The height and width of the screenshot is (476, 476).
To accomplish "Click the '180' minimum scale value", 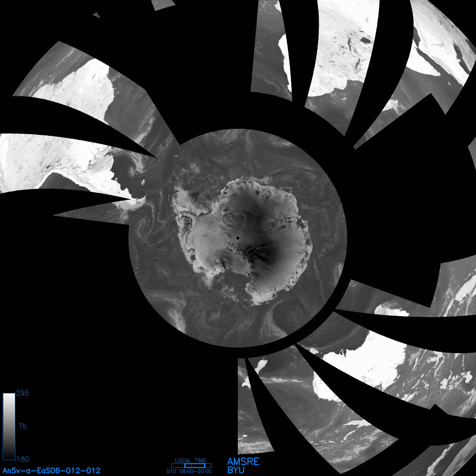I will (23, 459).
